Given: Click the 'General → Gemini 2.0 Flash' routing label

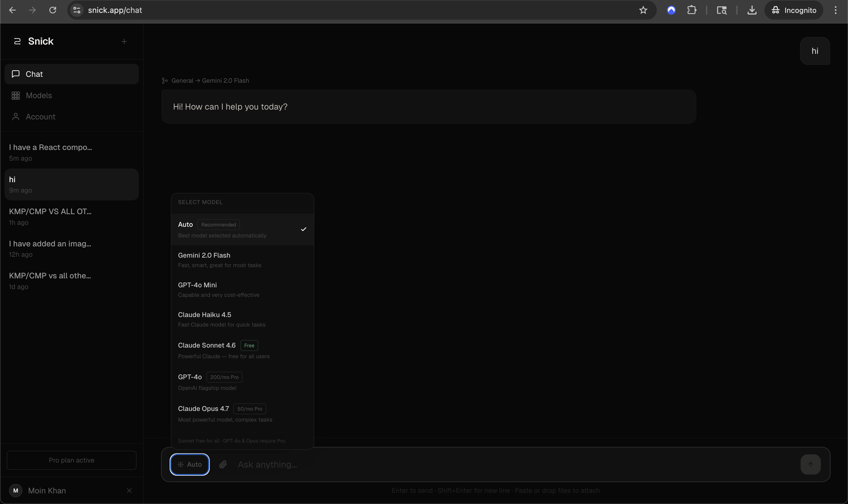Looking at the screenshot, I should click(210, 80).
